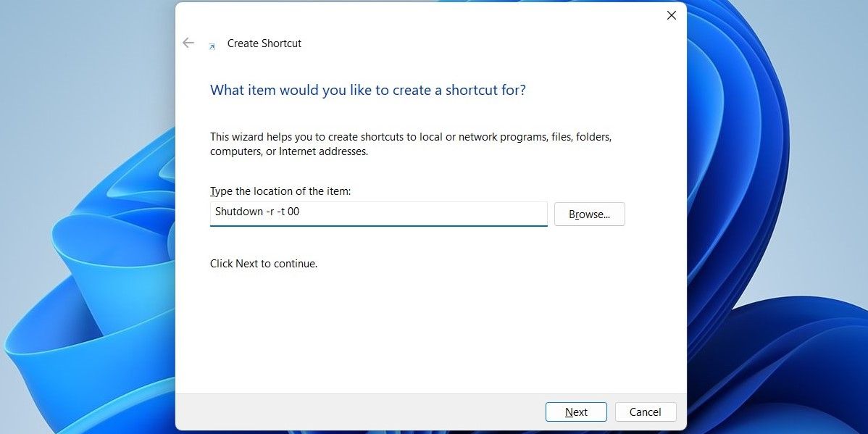This screenshot has width=868, height=434.
Task: Close the Create Shortcut window with the X
Action: [671, 14]
